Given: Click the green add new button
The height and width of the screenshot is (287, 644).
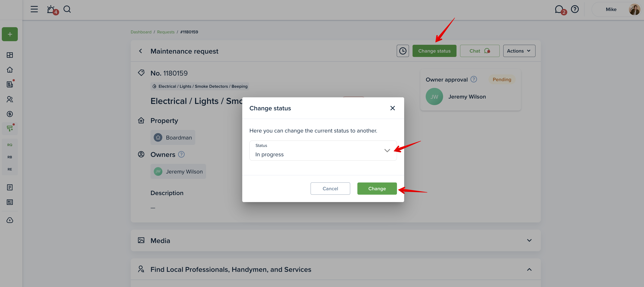Looking at the screenshot, I should pos(10,34).
